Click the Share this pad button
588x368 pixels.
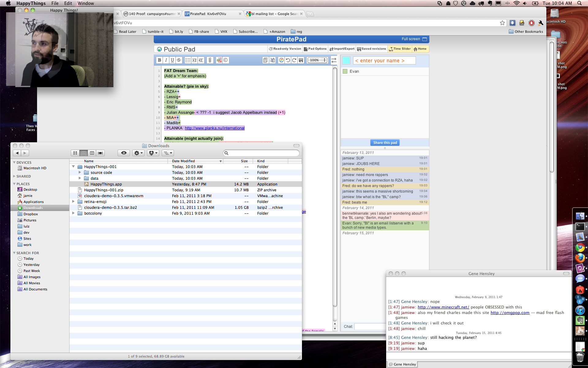(385, 143)
